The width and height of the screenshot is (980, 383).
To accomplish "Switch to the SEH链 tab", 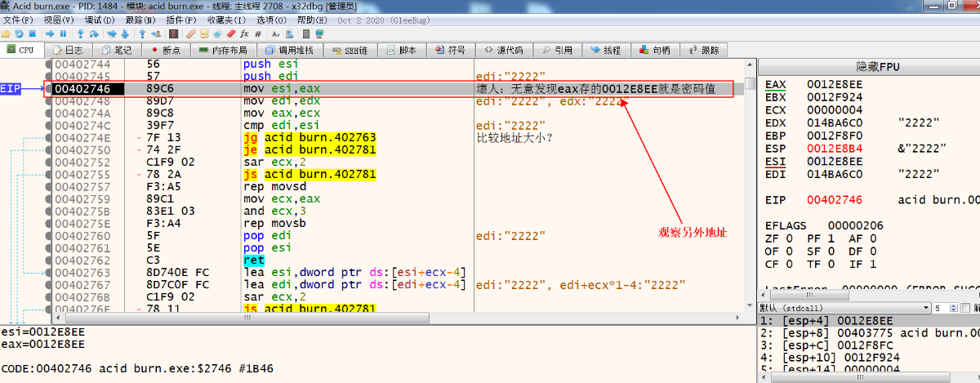I will (350, 50).
